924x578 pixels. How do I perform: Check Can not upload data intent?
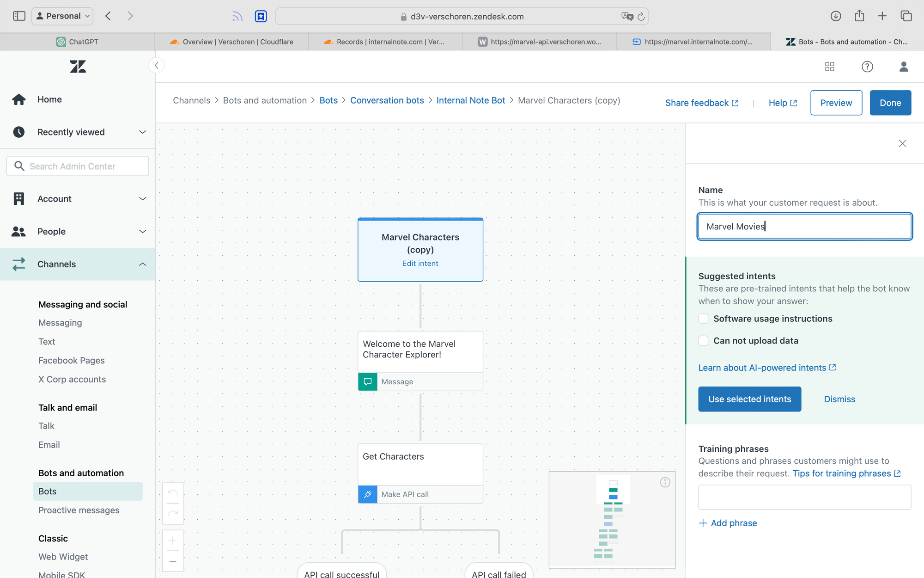703,341
